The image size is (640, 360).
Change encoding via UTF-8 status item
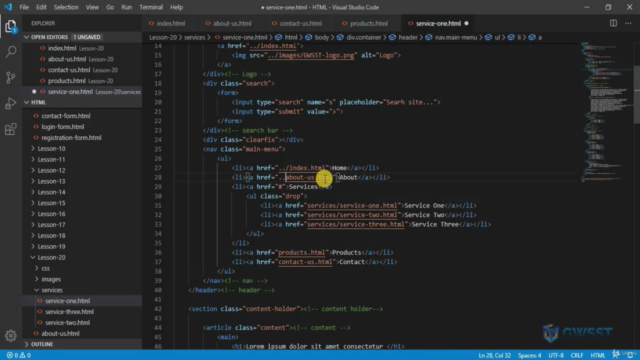pos(556,356)
